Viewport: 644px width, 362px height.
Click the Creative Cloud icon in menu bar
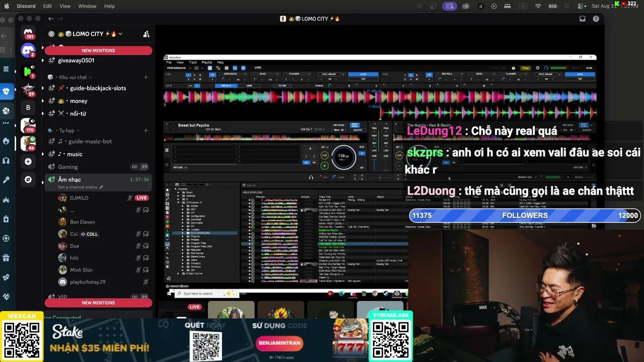pos(466,6)
